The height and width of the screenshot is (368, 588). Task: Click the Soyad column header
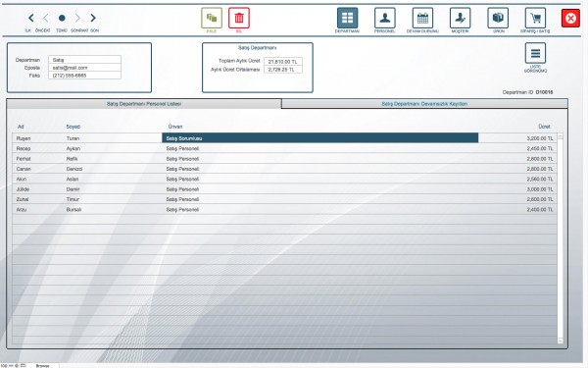coord(73,127)
